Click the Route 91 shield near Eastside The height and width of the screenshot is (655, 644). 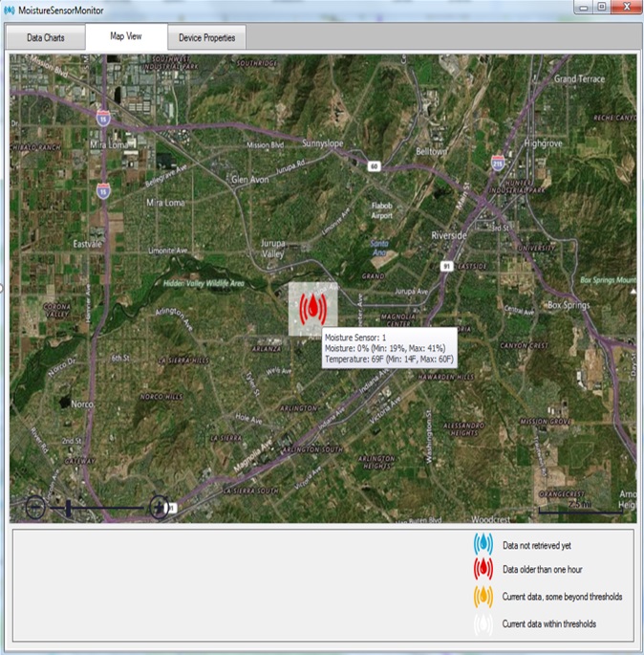[x=447, y=266]
